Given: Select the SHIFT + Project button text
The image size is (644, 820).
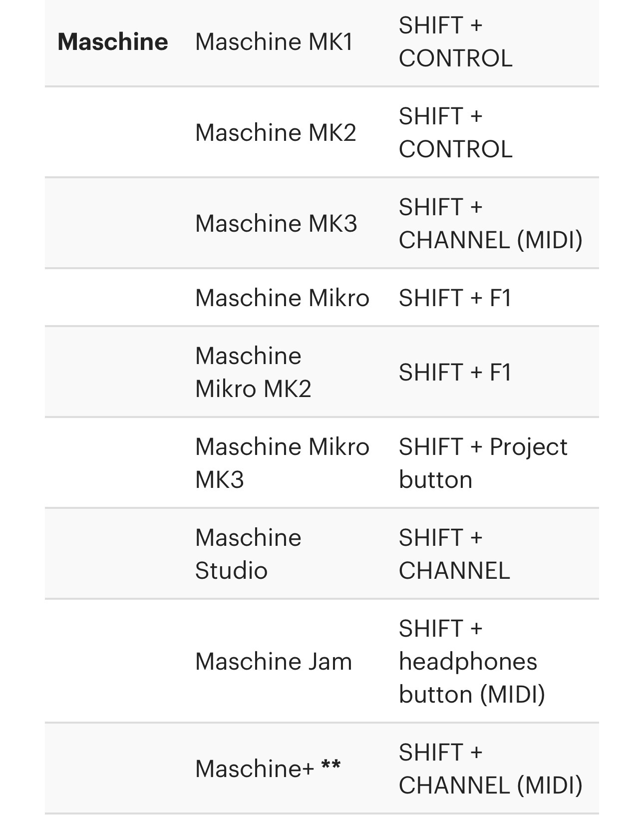Looking at the screenshot, I should click(x=483, y=463).
